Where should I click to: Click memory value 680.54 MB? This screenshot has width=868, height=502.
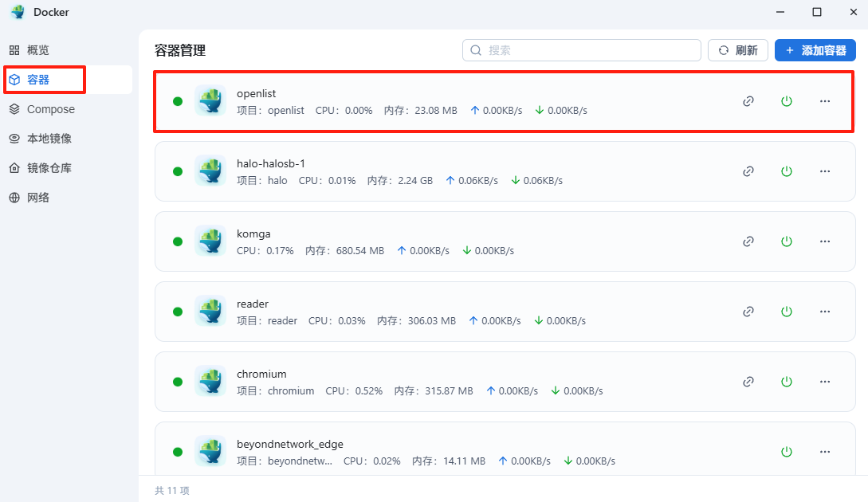tap(359, 251)
